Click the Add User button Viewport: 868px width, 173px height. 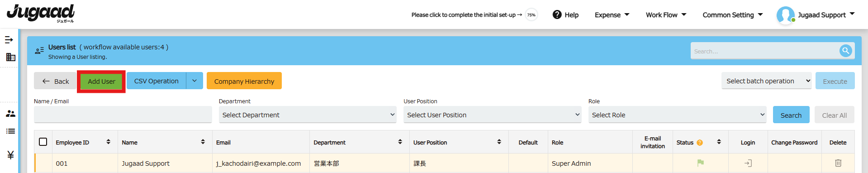point(101,81)
